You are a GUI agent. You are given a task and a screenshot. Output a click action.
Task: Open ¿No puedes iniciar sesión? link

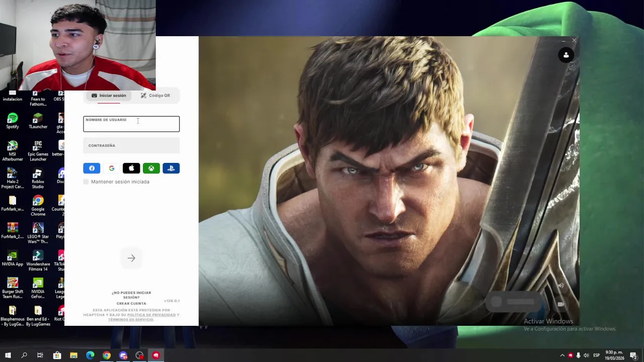click(x=131, y=295)
